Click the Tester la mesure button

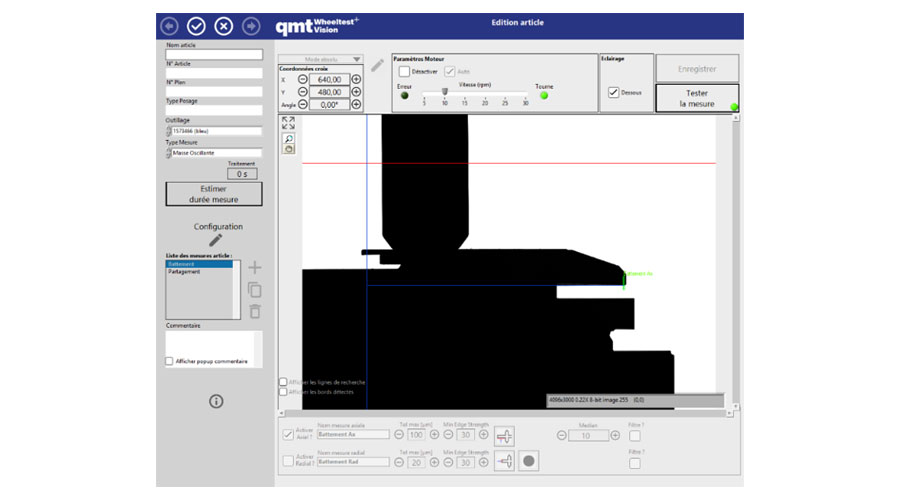[697, 98]
